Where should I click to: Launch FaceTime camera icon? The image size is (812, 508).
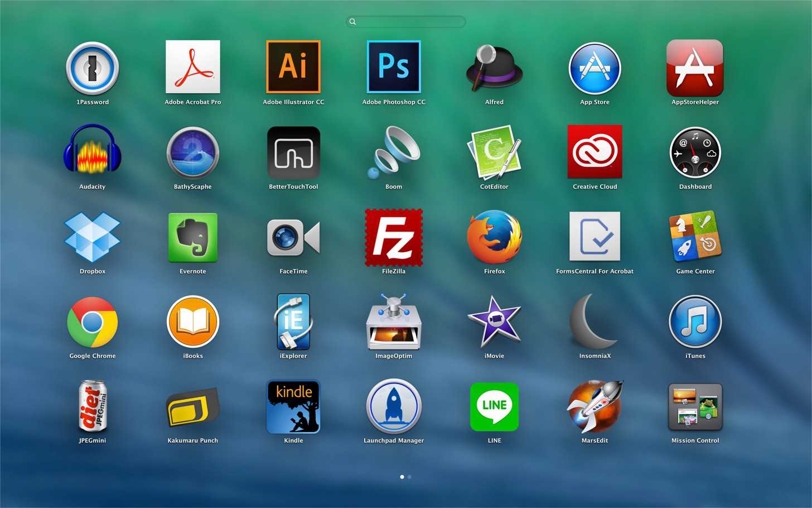point(293,238)
